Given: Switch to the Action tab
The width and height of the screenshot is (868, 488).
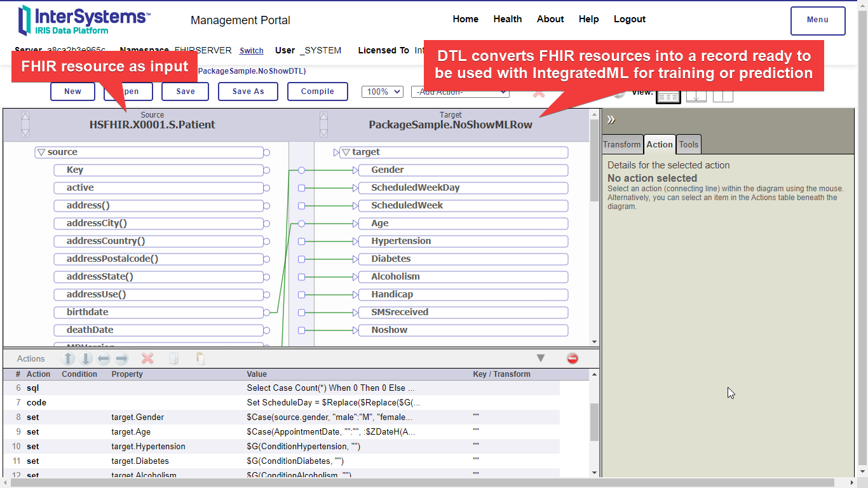Looking at the screenshot, I should (660, 144).
